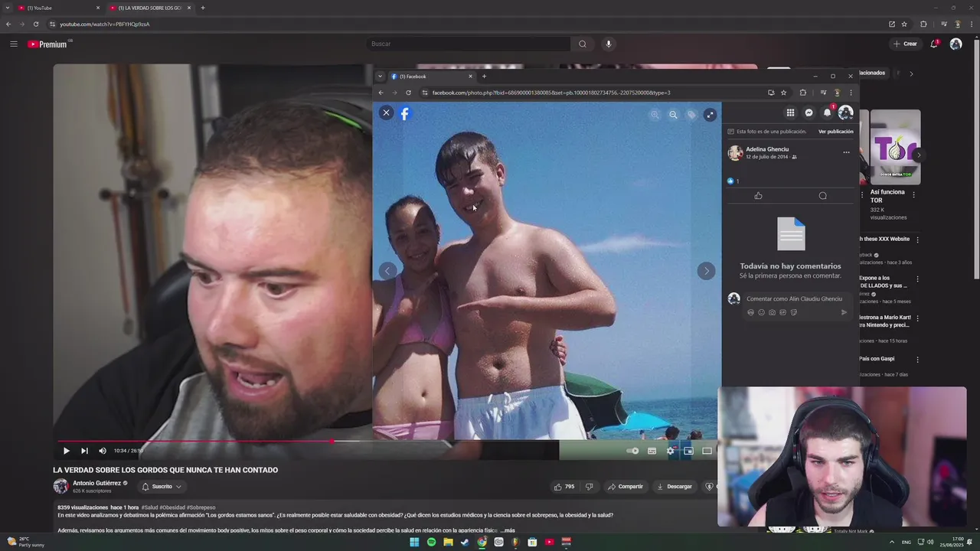
Task: Create content with the Crear button
Action: 905,44
